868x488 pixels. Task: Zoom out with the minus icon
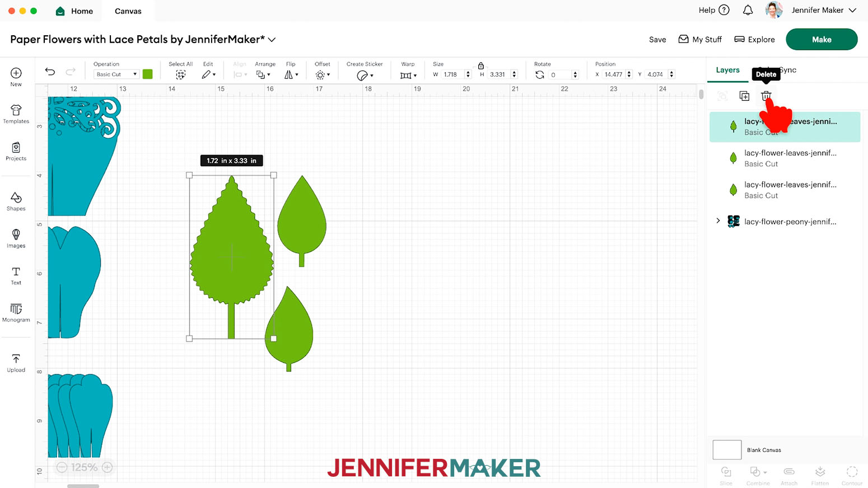62,467
